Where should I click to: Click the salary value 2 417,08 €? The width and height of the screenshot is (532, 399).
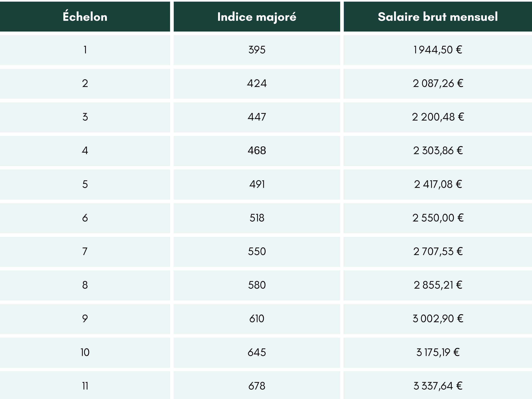point(437,184)
